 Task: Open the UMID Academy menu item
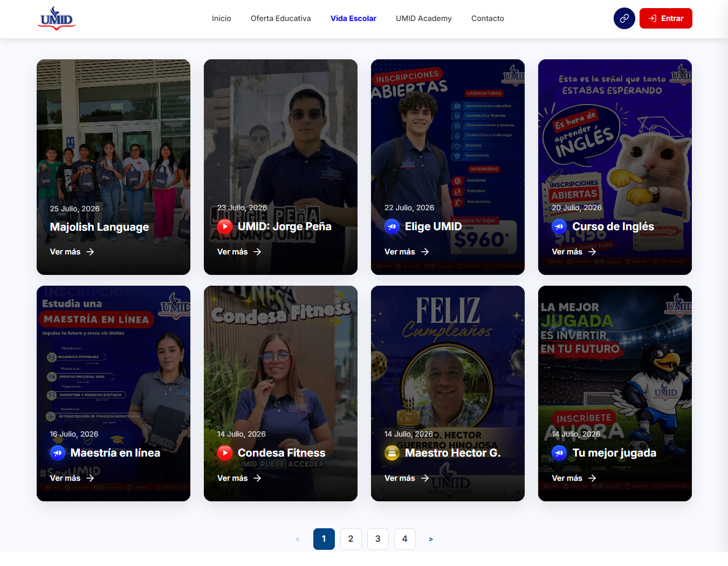(424, 18)
